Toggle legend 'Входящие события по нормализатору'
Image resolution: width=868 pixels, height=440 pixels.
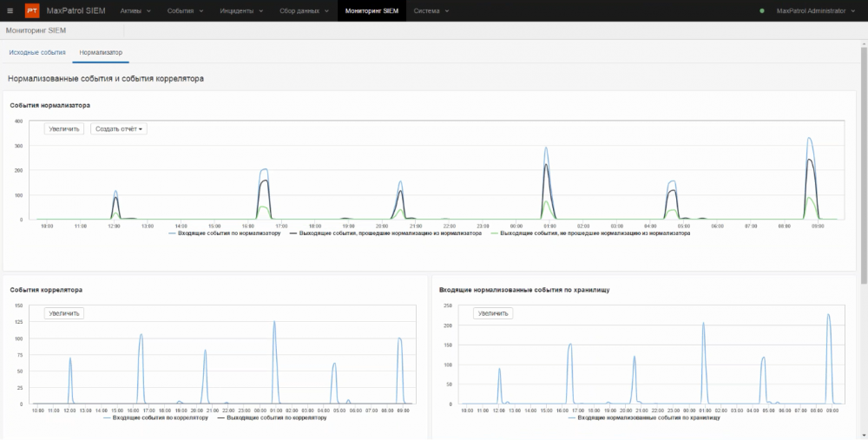[x=225, y=233]
